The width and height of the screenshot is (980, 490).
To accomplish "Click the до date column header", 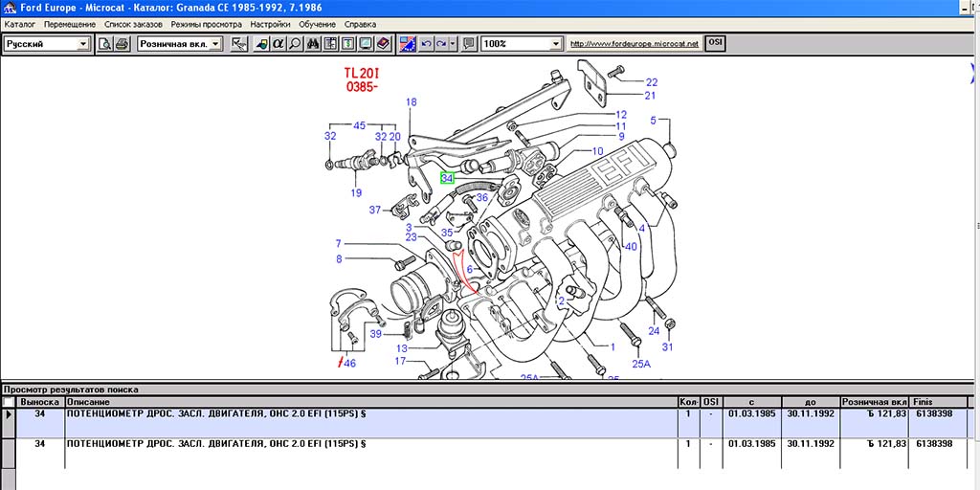I will [x=810, y=402].
